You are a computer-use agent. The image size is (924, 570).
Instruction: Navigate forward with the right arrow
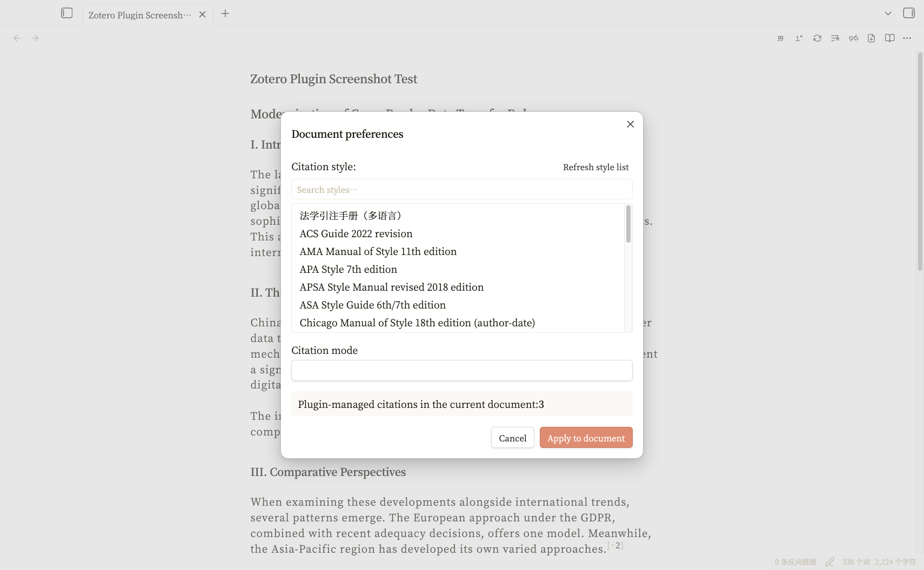pyautogui.click(x=35, y=38)
